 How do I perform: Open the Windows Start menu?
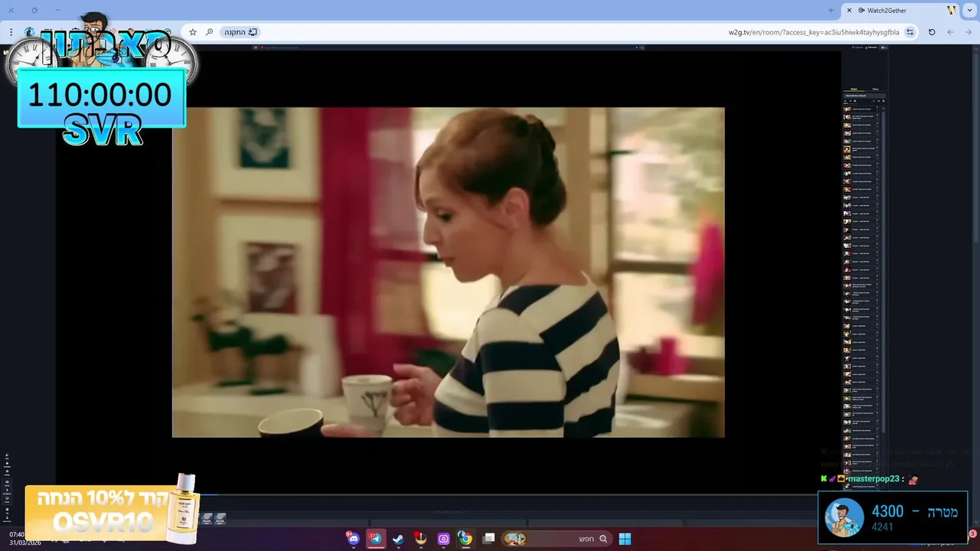tap(625, 539)
